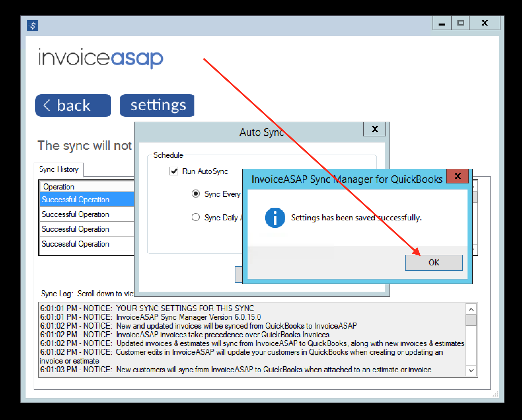This screenshot has width=522, height=420.
Task: Click the blue information icon in message box
Action: [x=275, y=218]
